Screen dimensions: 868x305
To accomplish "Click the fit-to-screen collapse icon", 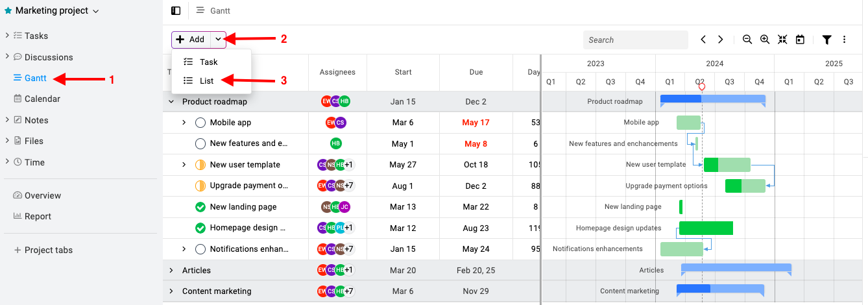I will (782, 40).
